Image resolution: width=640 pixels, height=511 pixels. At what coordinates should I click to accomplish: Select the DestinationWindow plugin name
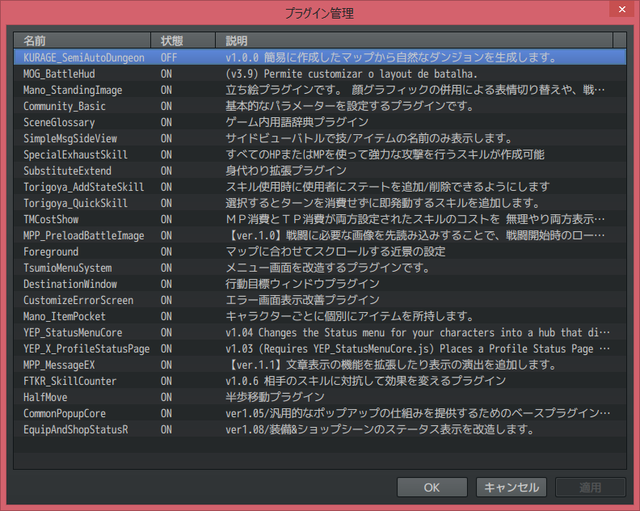point(70,284)
